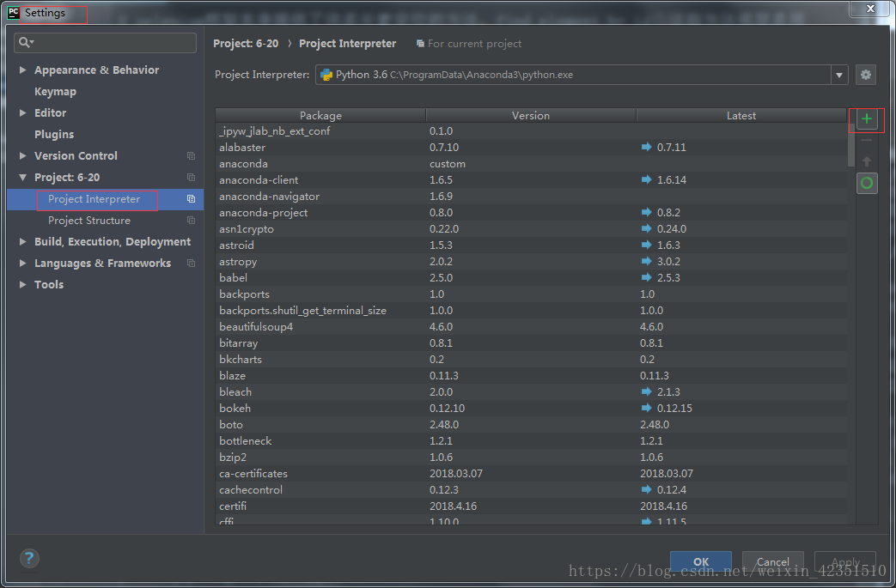Click the up arrow upgrade package icon
The width and height of the screenshot is (896, 588).
point(866,161)
